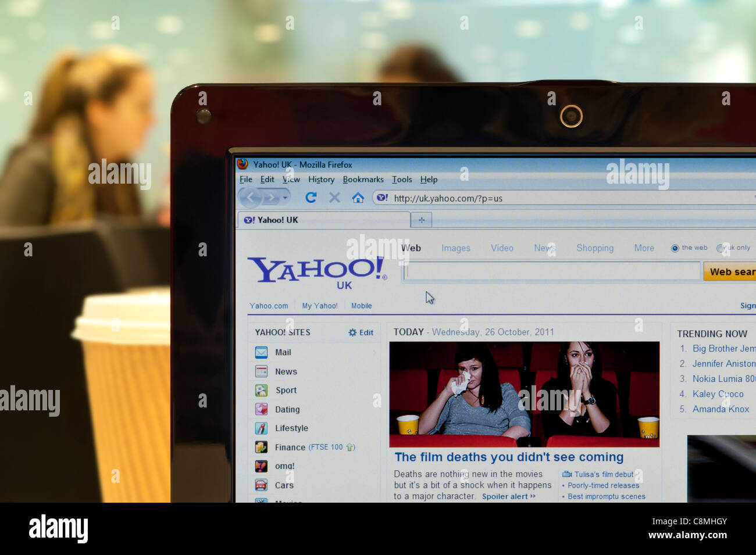The width and height of the screenshot is (756, 555).
Task: Select the Video search tab
Action: (x=502, y=248)
